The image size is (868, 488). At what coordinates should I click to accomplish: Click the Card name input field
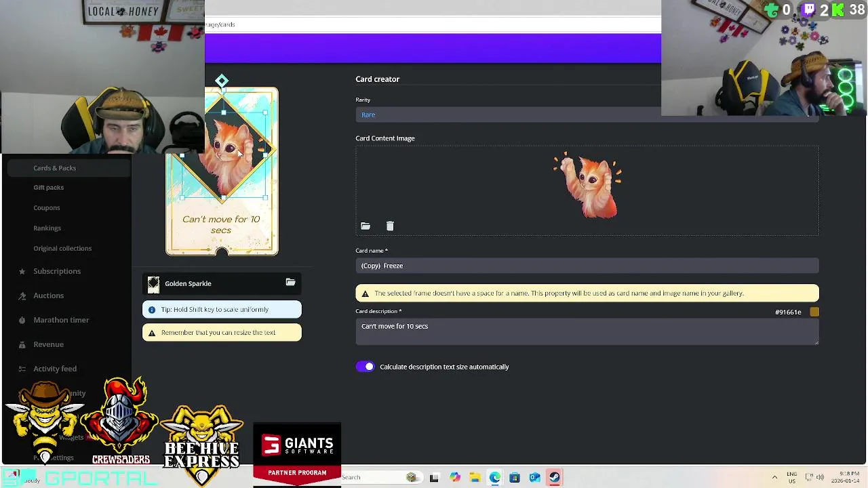coord(587,266)
